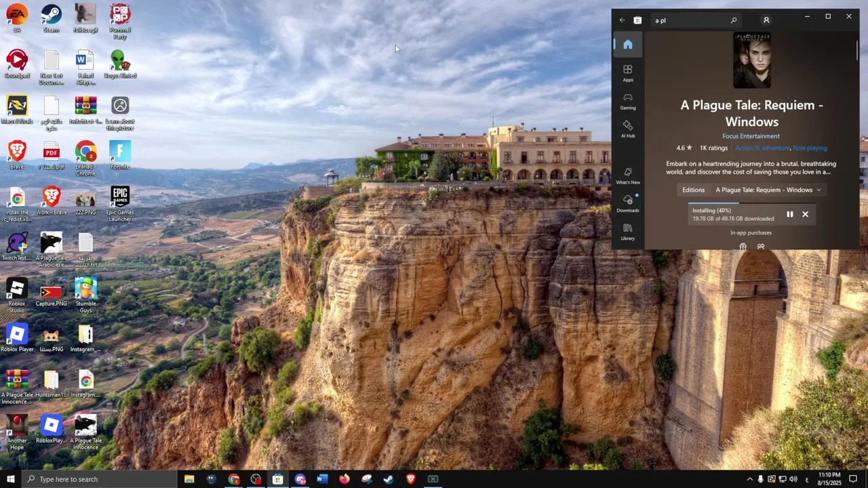Pause the Plague Tale installation
Viewport: 868px width, 488px height.
pyautogui.click(x=789, y=214)
